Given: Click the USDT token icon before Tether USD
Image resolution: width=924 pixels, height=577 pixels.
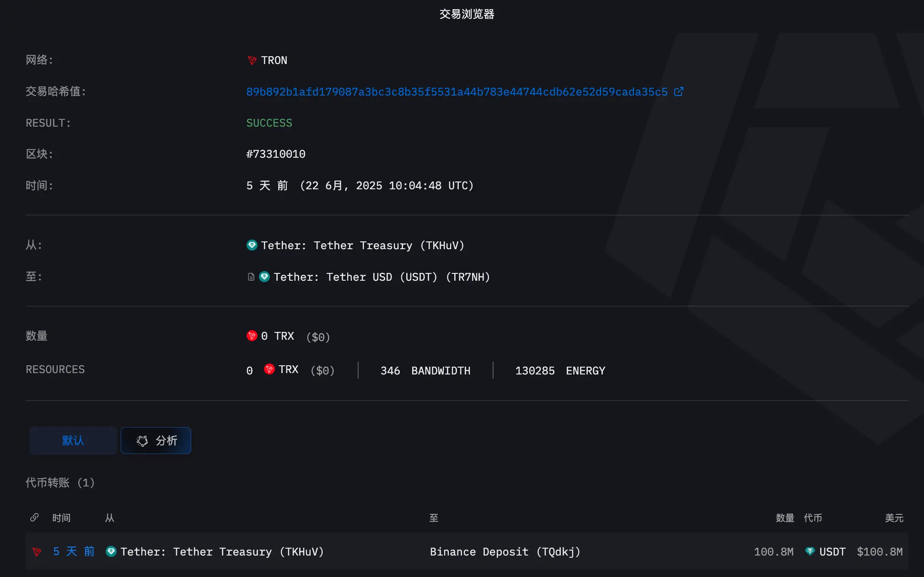Looking at the screenshot, I should click(x=264, y=277).
